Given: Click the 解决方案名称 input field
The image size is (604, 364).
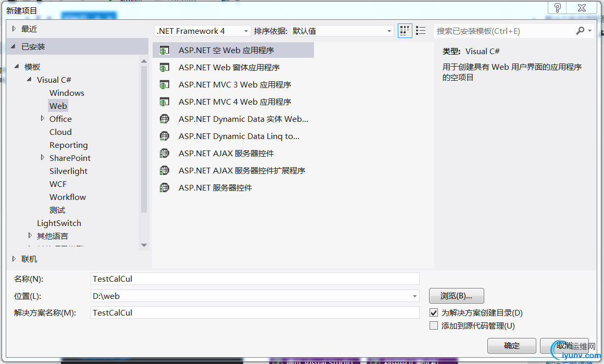Looking at the screenshot, I should point(255,313).
